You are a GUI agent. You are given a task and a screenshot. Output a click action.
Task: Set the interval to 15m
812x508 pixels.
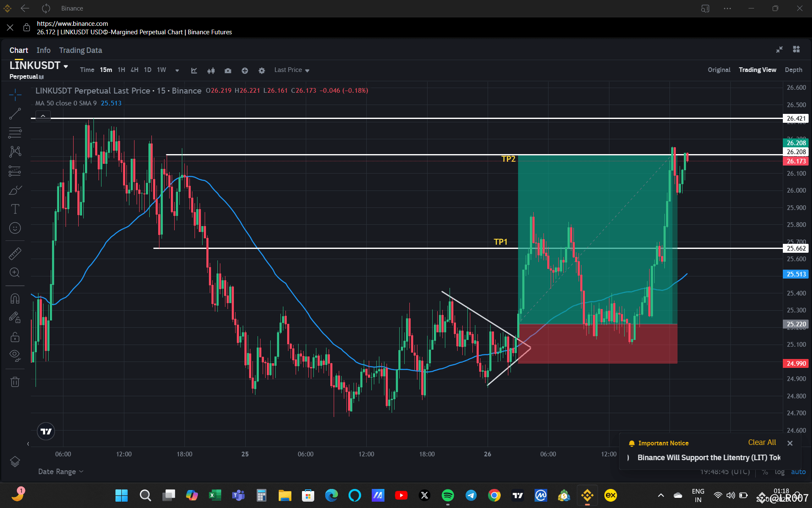coord(106,70)
